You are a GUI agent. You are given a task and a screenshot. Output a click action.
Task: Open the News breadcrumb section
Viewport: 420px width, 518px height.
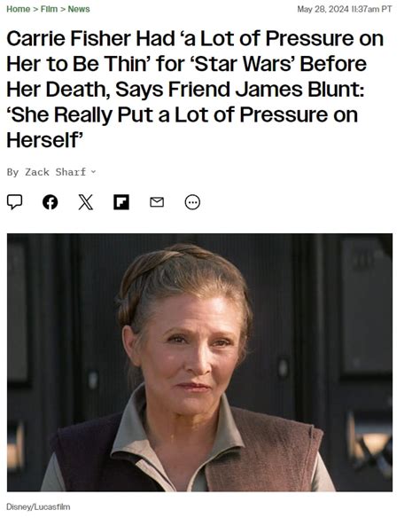[79, 9]
